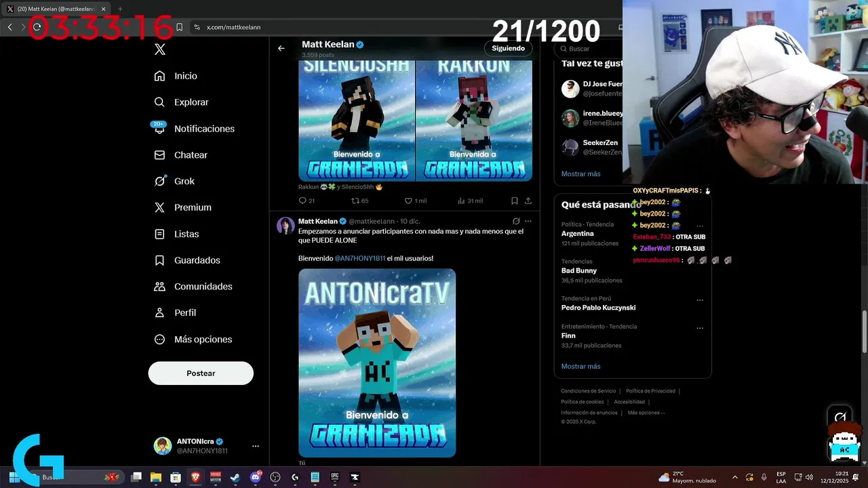The height and width of the screenshot is (488, 868).
Task: Repost the post with 65 reposts
Action: coord(359,201)
